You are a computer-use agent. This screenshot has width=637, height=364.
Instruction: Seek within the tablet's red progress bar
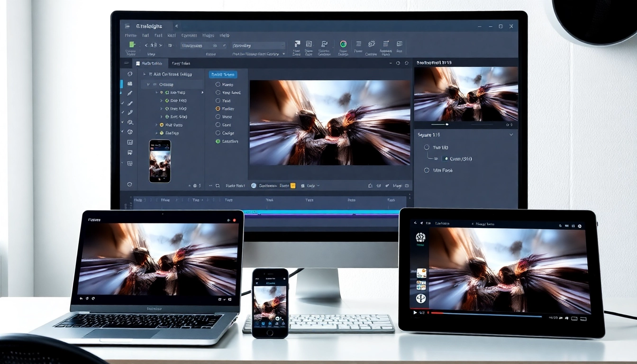click(x=437, y=313)
